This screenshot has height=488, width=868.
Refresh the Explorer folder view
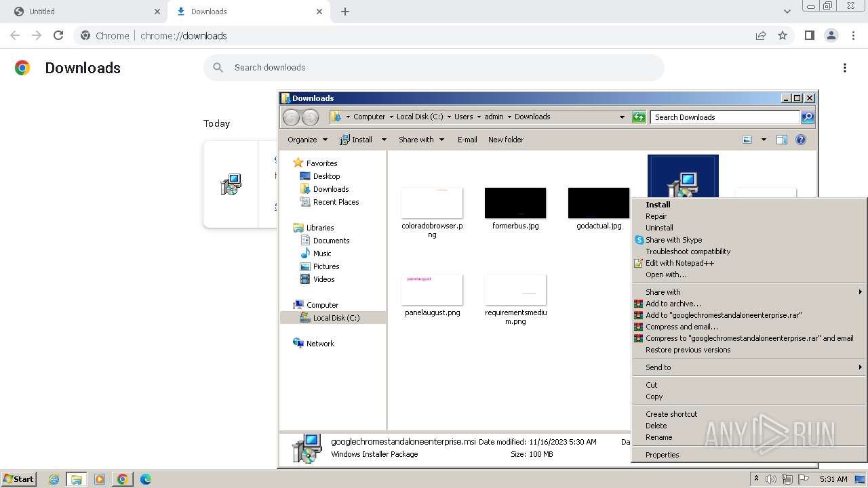click(639, 117)
